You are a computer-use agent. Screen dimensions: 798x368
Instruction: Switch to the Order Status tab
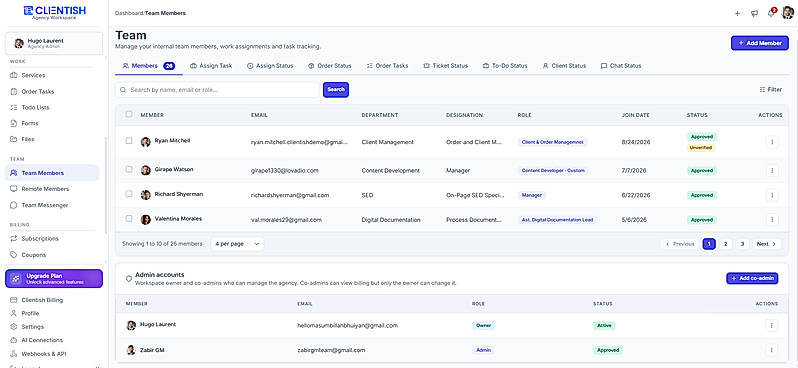pyautogui.click(x=330, y=66)
